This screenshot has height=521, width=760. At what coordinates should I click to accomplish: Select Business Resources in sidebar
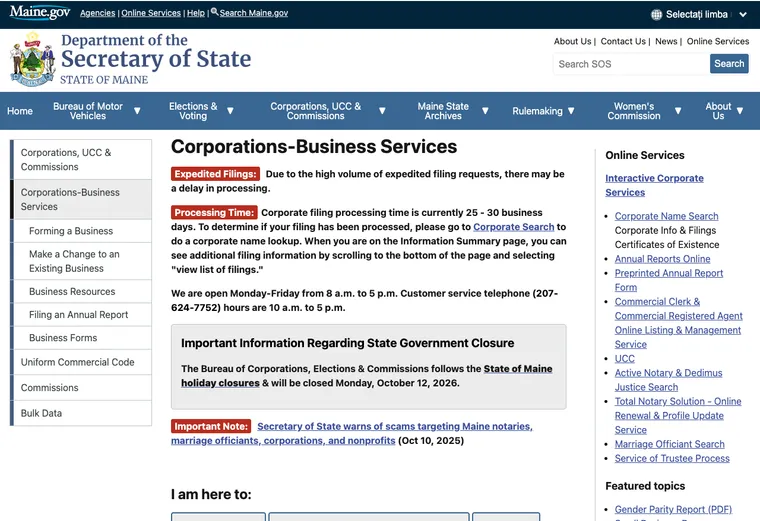tap(82, 291)
